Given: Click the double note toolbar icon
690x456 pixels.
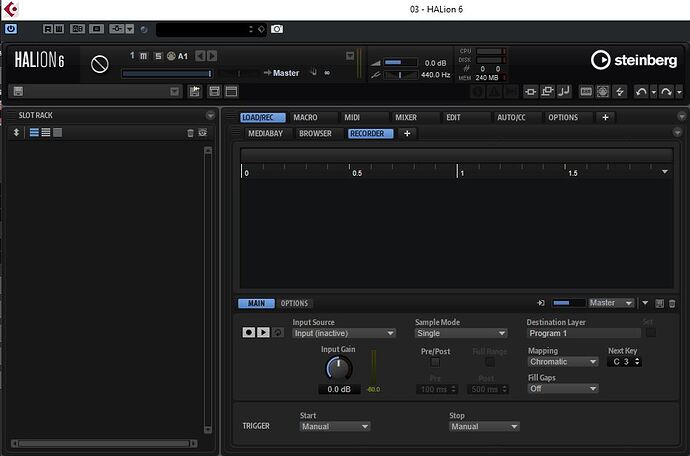Looking at the screenshot, I should (x=564, y=92).
